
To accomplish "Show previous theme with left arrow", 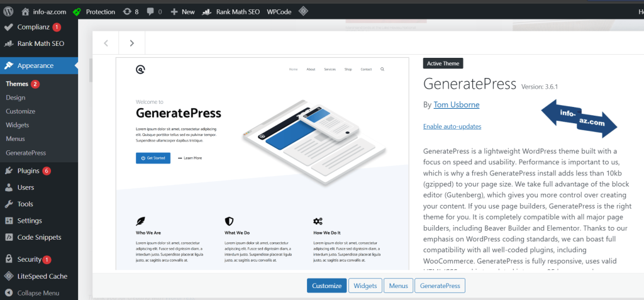I will (106, 43).
